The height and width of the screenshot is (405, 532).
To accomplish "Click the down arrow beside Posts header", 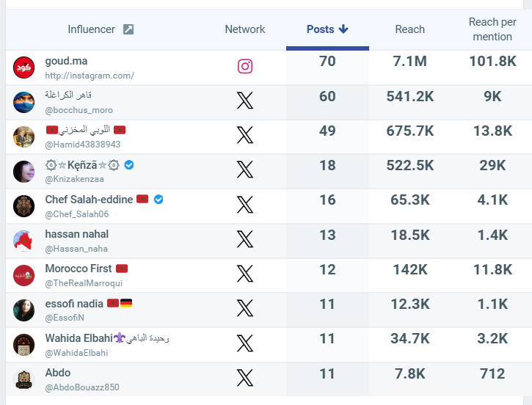I will [343, 29].
